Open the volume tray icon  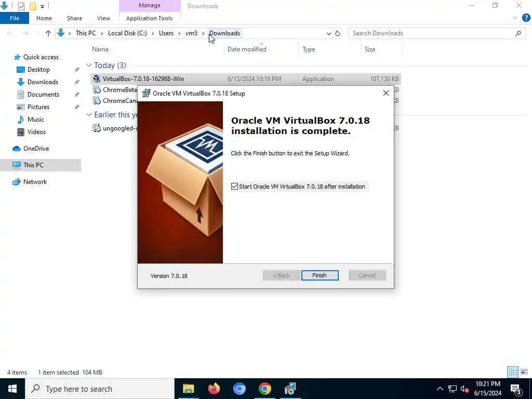pos(465,389)
